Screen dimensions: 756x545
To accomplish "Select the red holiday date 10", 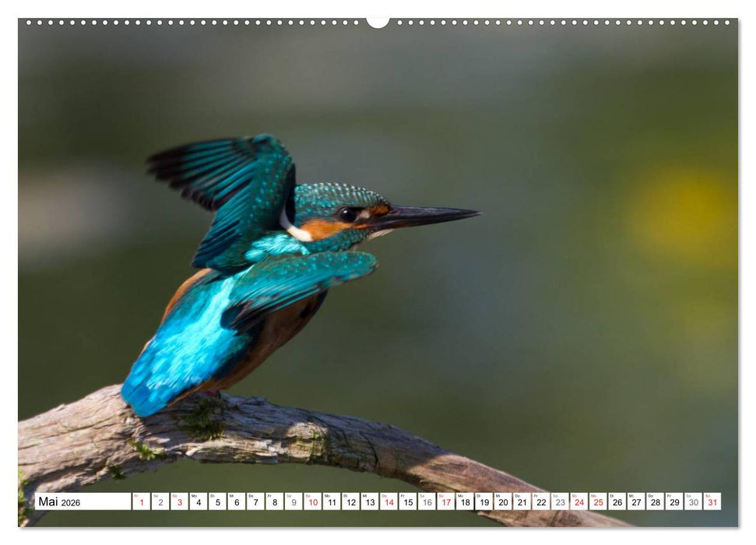I will (x=314, y=502).
